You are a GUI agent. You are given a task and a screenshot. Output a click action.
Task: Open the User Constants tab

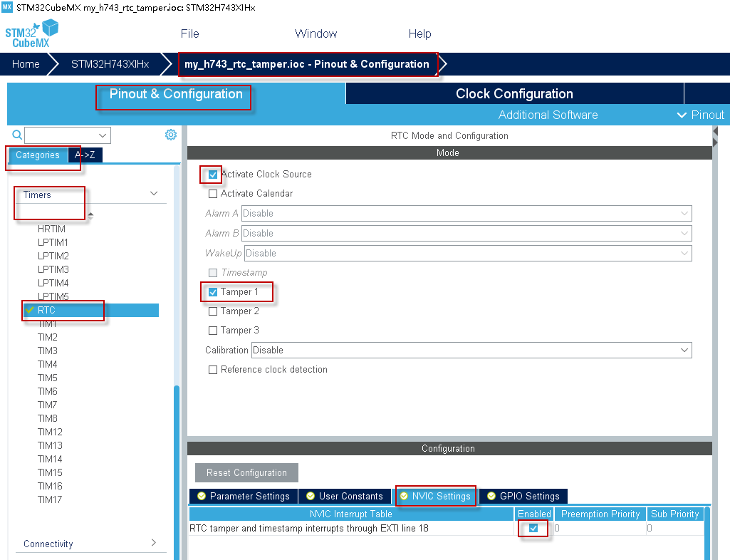coord(345,496)
